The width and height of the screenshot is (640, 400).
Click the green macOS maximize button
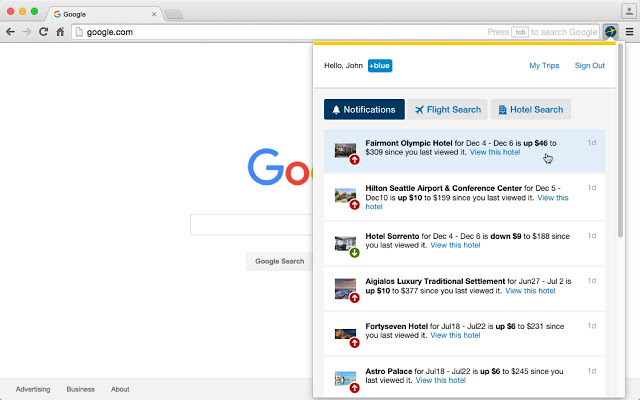pyautogui.click(x=35, y=11)
